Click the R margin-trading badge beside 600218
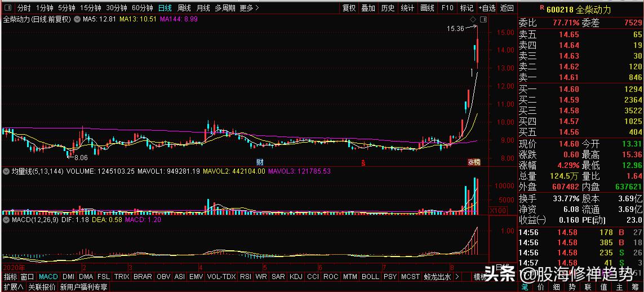This screenshot has width=644, height=292. click(x=541, y=7)
